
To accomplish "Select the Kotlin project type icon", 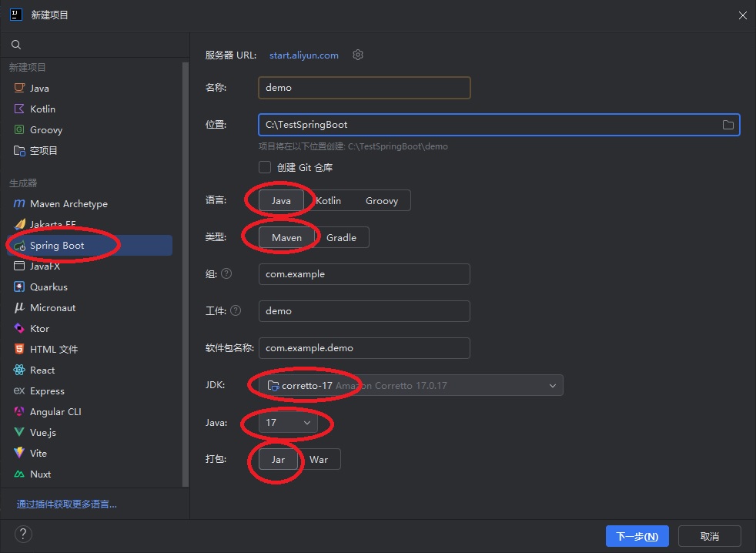I will [19, 109].
